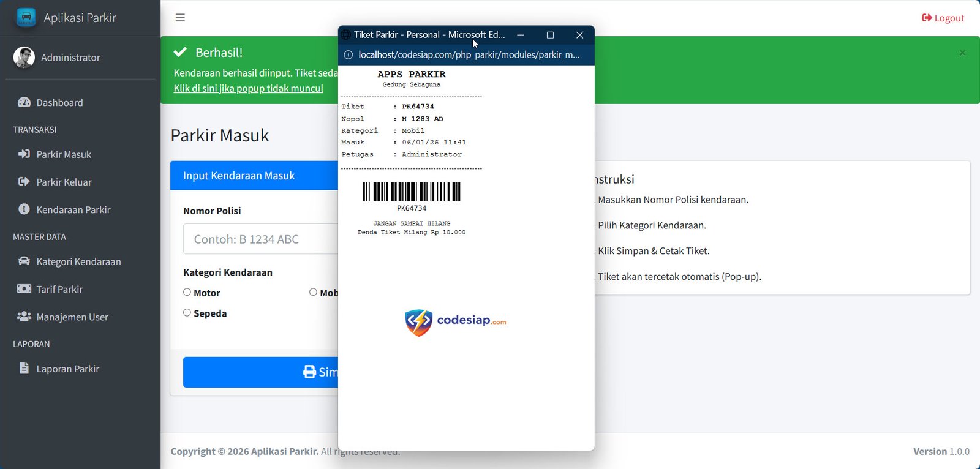The width and height of the screenshot is (980, 469).
Task: Open Tarif Parkir menu item
Action: tap(80, 289)
